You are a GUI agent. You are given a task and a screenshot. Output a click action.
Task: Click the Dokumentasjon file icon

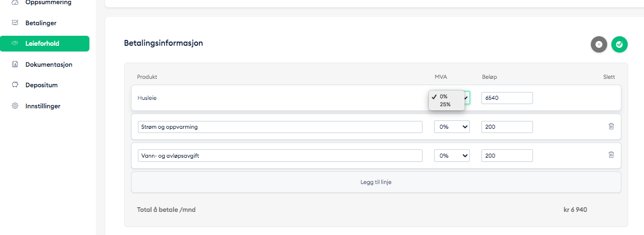point(15,65)
